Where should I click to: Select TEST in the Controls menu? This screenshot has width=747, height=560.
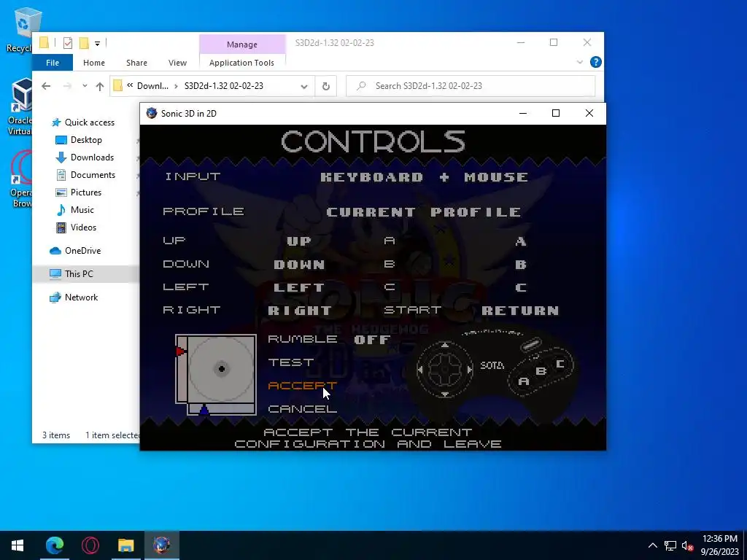pos(291,362)
